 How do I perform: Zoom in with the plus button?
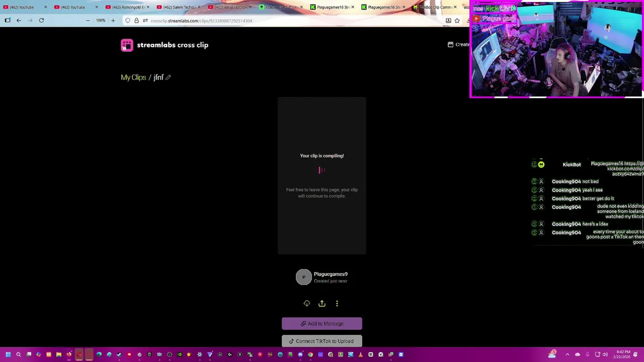[x=113, y=21]
